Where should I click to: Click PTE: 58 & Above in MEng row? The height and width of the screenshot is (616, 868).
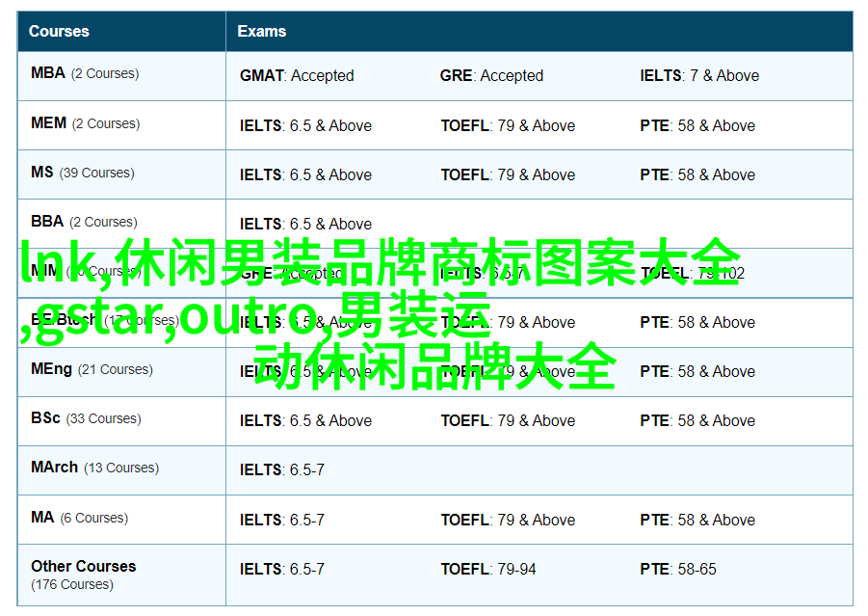697,372
